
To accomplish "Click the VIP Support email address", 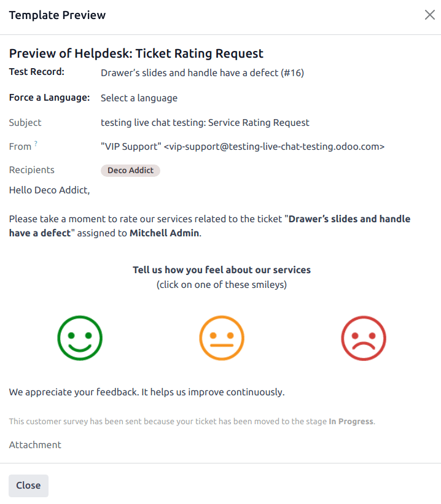I will pyautogui.click(x=243, y=147).
